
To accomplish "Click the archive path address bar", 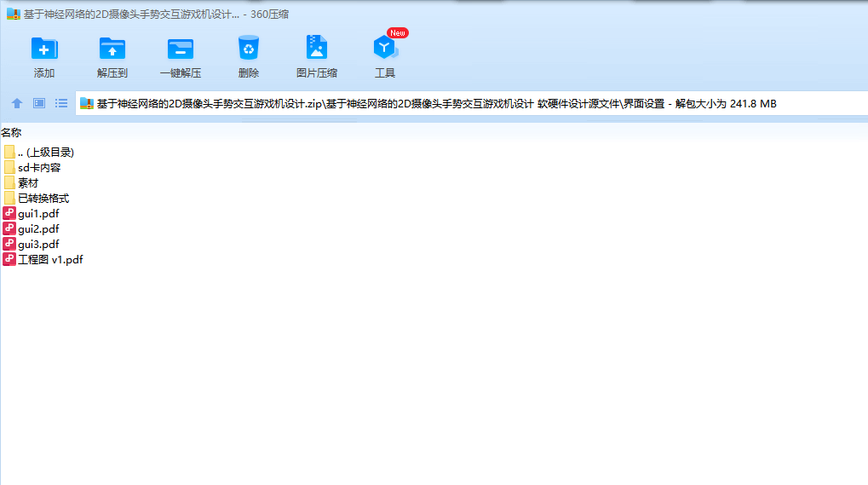I will click(472, 103).
